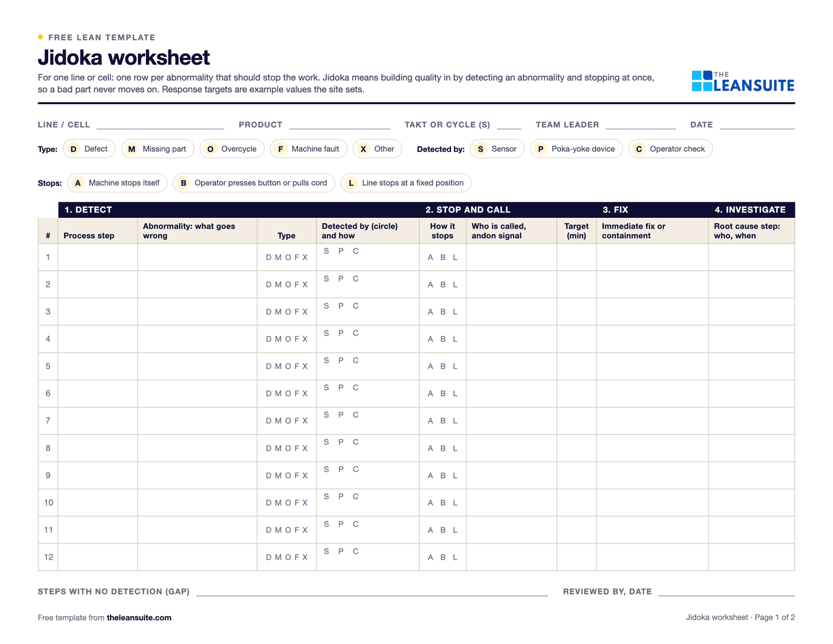This screenshot has width=833, height=644.
Task: Click the Immediate fix cell in row 10
Action: 652,503
